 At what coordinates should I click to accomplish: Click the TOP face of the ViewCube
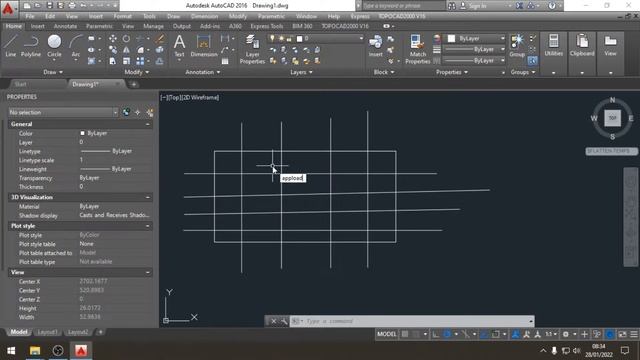tap(613, 118)
